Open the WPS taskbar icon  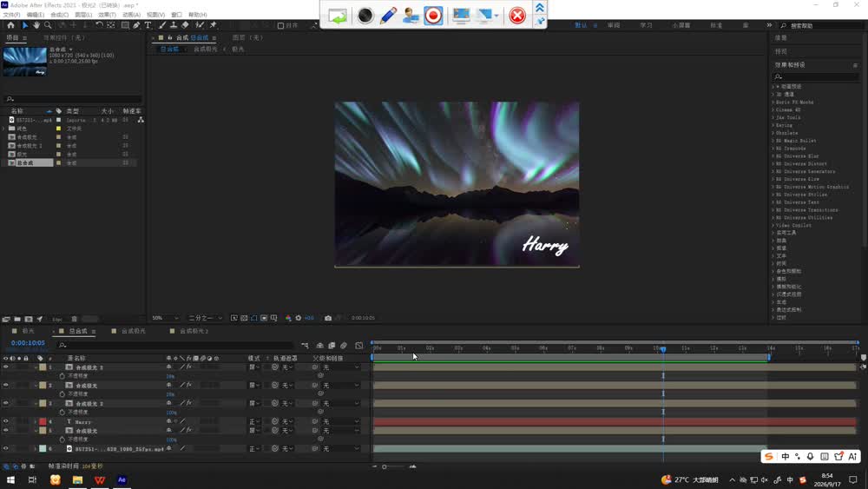[100, 480]
